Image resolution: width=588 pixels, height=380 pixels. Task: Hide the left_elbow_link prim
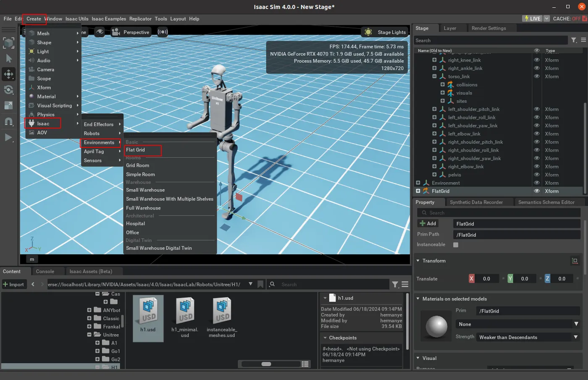(536, 134)
